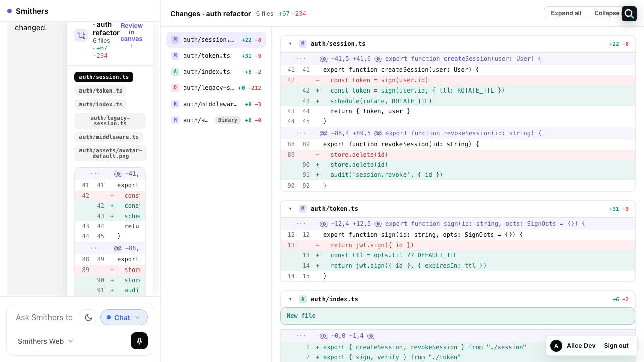This screenshot has width=644, height=362.
Task: Open the Smithers Web selector dropdown
Action: coord(46,341)
